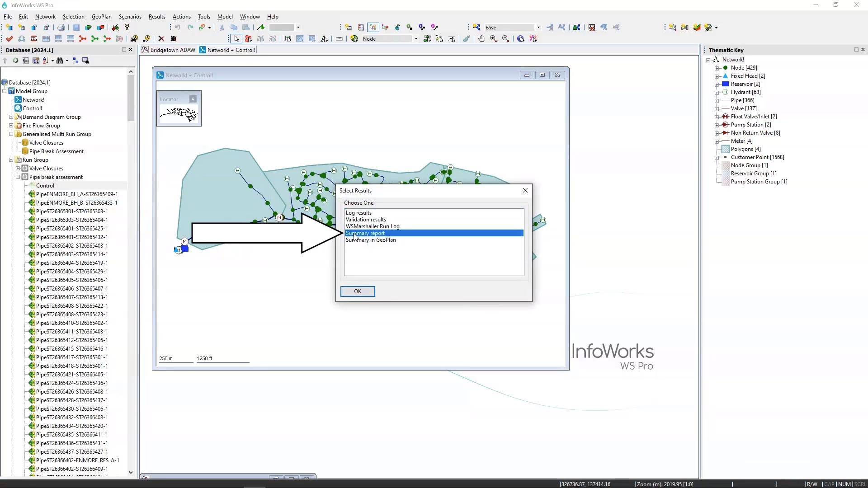868x488 pixels.
Task: Click the Polygons [4] colour swatch
Action: [726, 149]
